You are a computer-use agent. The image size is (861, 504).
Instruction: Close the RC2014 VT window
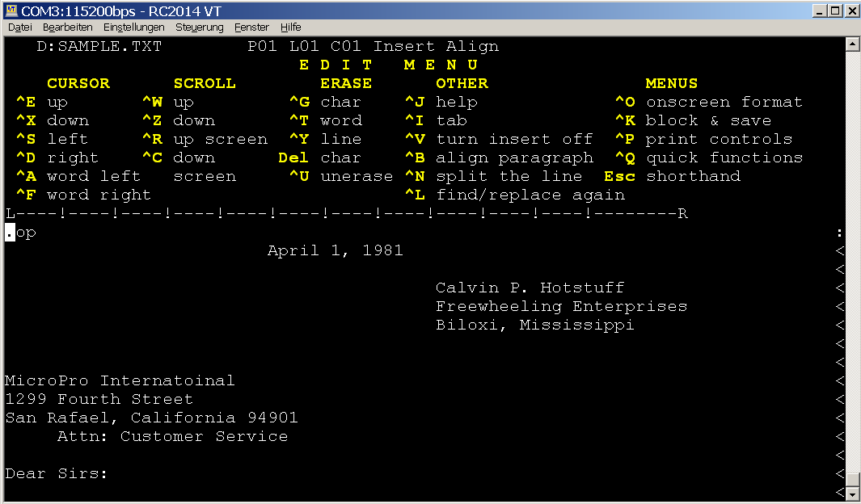point(850,10)
